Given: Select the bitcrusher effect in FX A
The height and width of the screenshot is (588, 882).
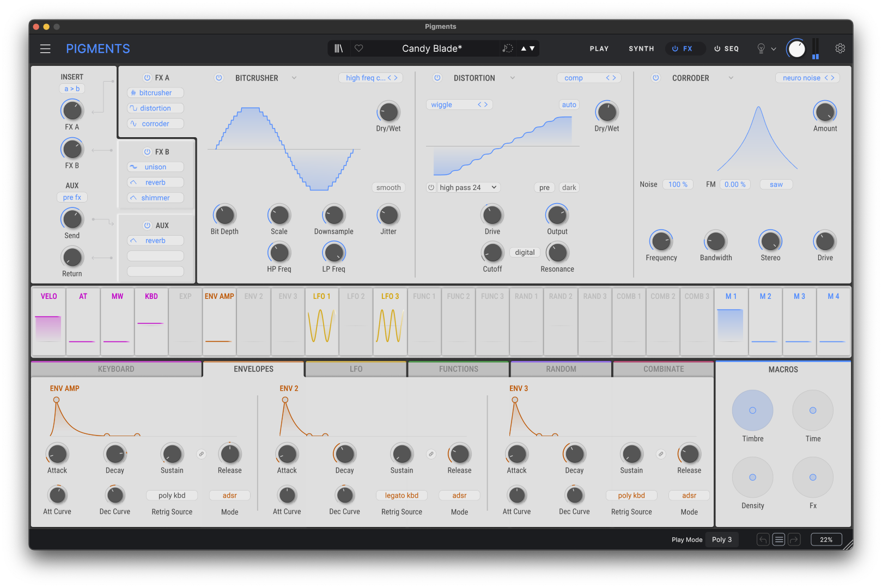Looking at the screenshot, I should 155,93.
